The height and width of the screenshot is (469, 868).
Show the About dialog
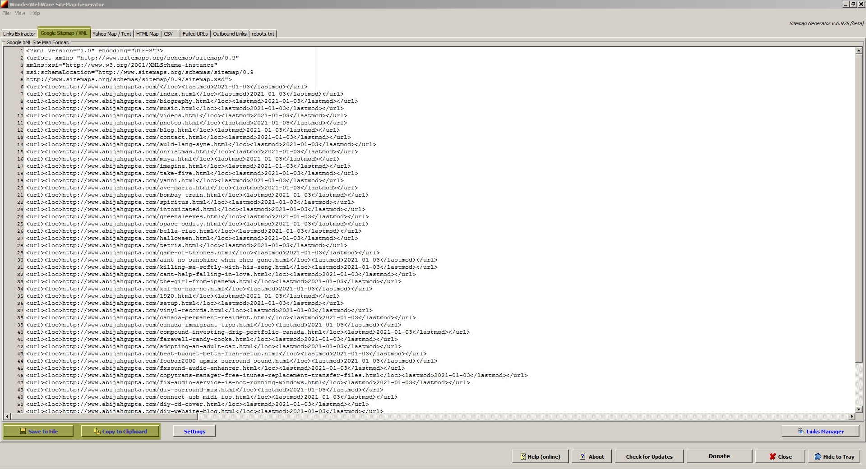pyautogui.click(x=591, y=457)
